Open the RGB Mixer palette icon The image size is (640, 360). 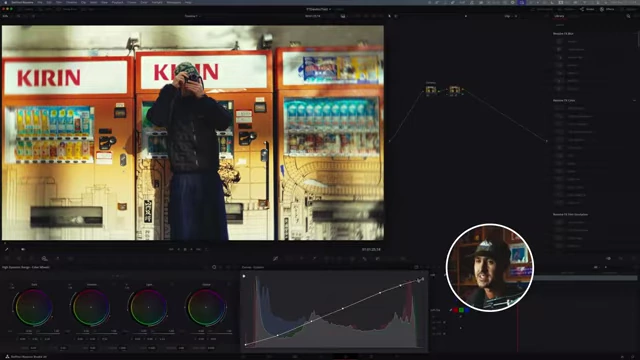click(58, 258)
